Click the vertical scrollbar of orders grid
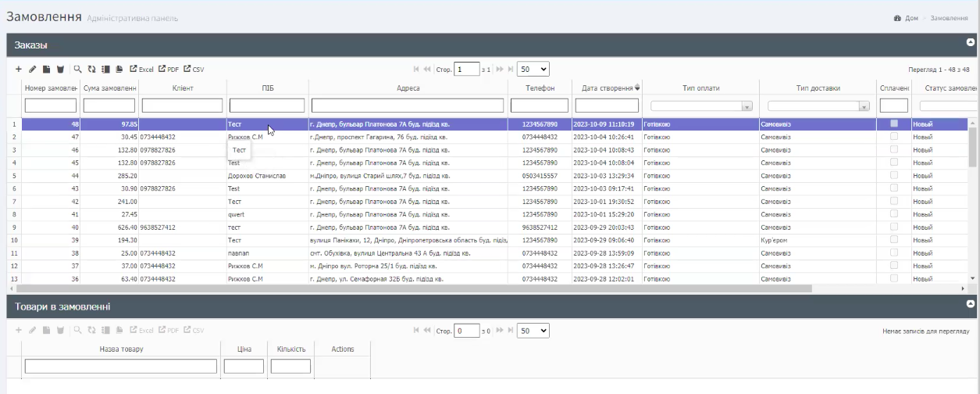The height and width of the screenshot is (394, 980). 972,147
